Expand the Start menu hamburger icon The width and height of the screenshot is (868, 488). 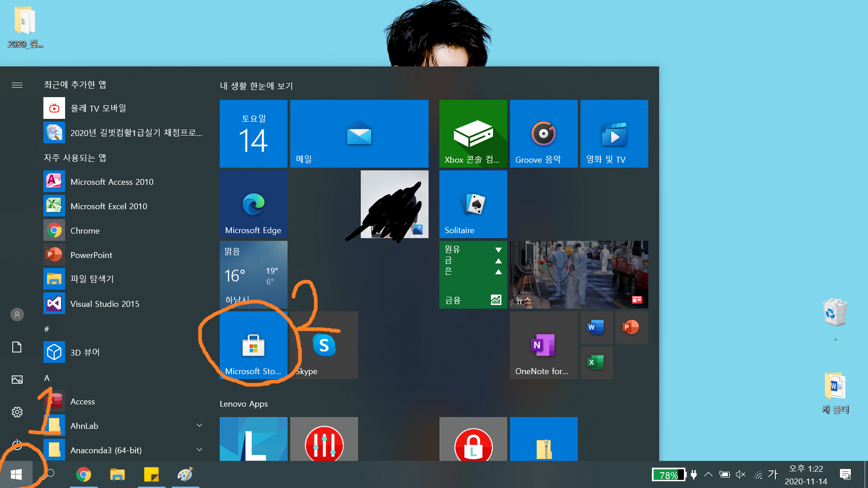pyautogui.click(x=17, y=85)
